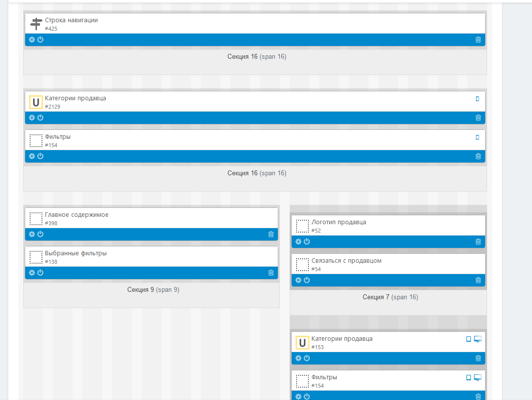
Task: Select the Выбранные фильтры block title
Action: 76,253
